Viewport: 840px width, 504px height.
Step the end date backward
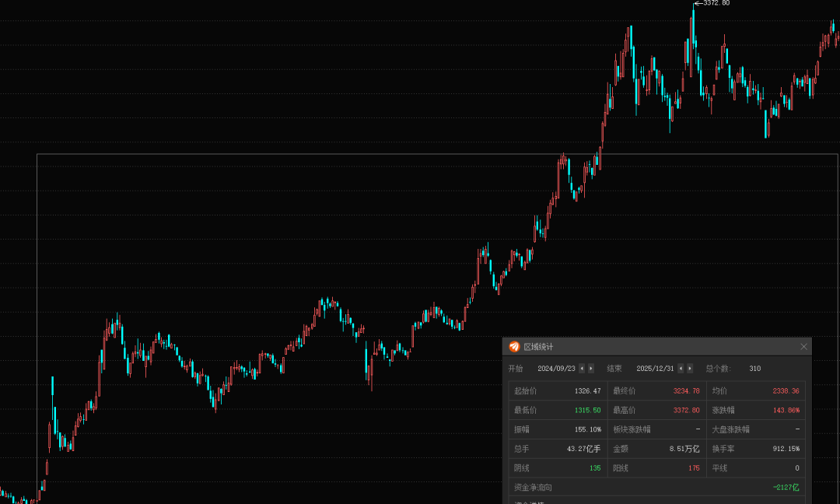681,368
